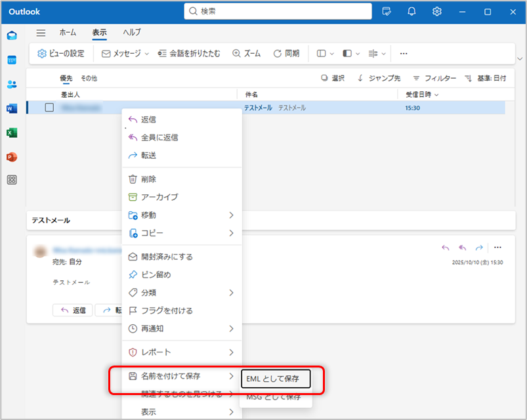
Task: Open the settings gear in title bar
Action: point(437,11)
